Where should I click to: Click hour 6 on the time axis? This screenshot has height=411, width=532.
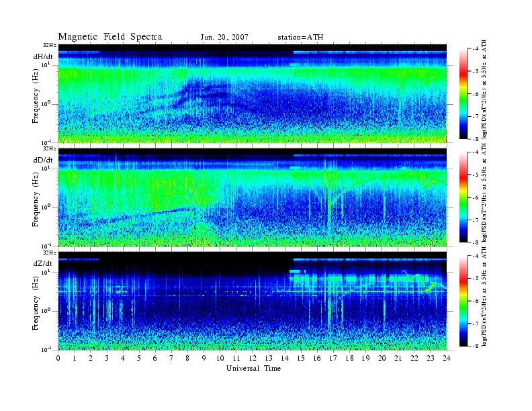tap(155, 358)
